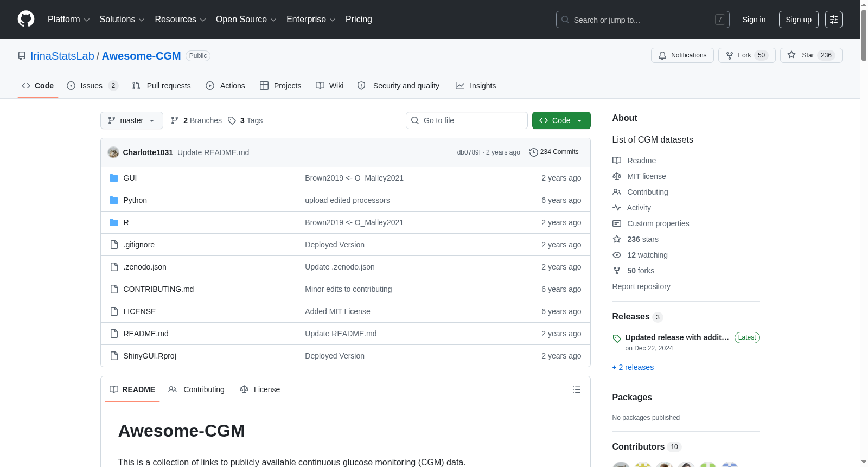
Task: Open the Security and quality tab
Action: (x=398, y=86)
